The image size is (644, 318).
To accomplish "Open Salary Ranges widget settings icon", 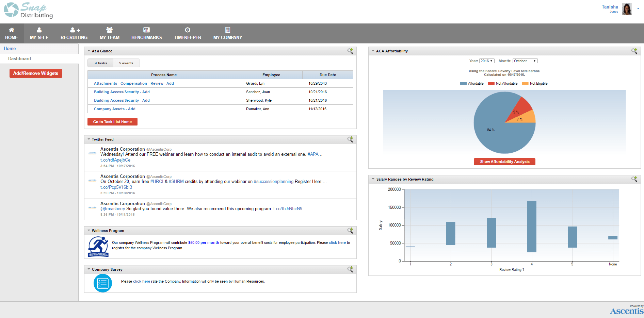I will (x=634, y=179).
